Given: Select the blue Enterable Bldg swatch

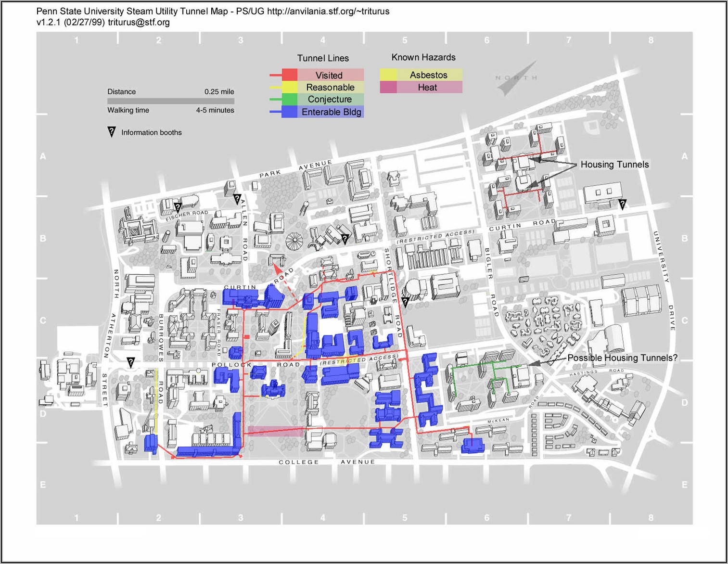Looking at the screenshot, I should (x=290, y=112).
